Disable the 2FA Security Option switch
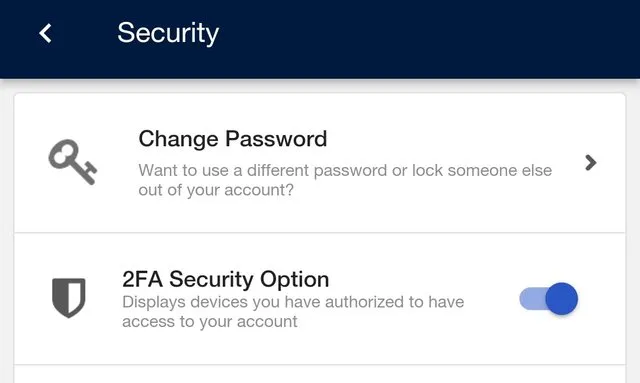Image resolution: width=640 pixels, height=383 pixels. 549,299
